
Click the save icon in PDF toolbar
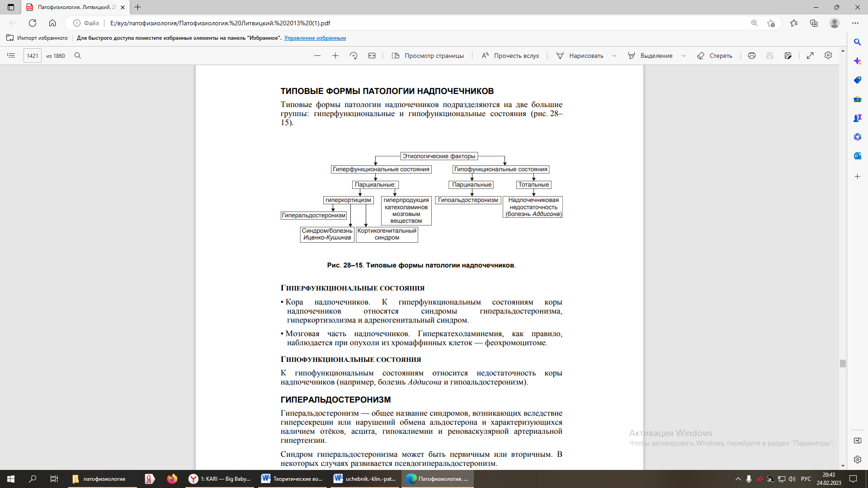click(770, 56)
